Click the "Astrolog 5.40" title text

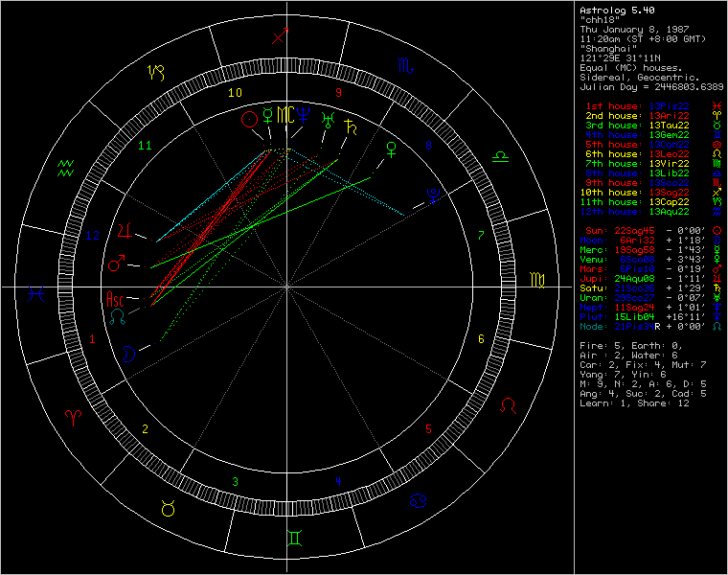coord(613,10)
